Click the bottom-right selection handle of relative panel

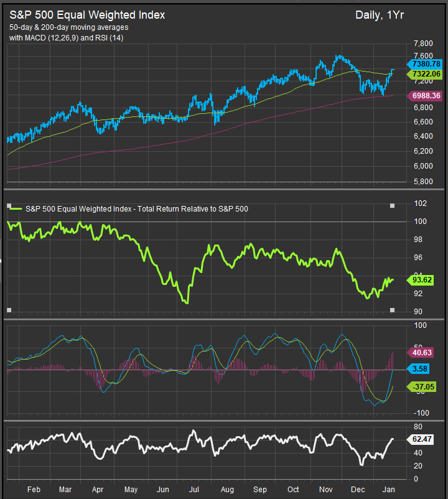(393, 310)
